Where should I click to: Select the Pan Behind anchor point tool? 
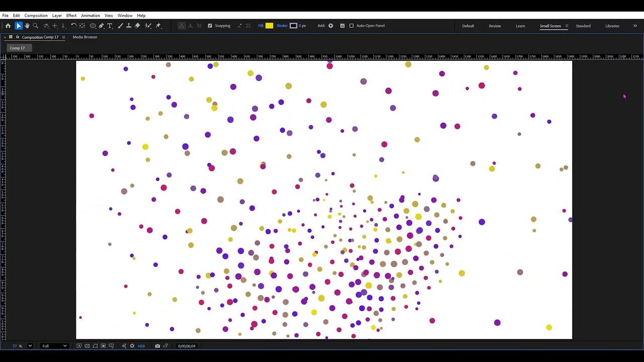[82, 26]
